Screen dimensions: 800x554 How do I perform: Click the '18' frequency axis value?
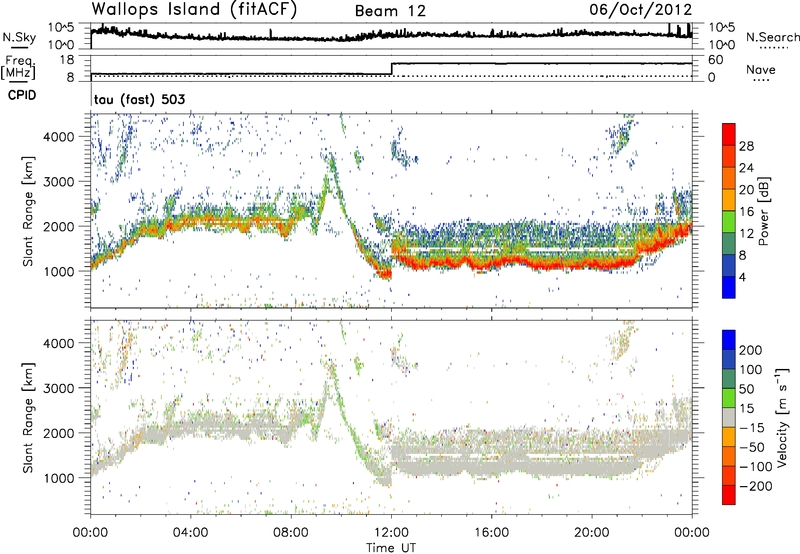coord(67,60)
